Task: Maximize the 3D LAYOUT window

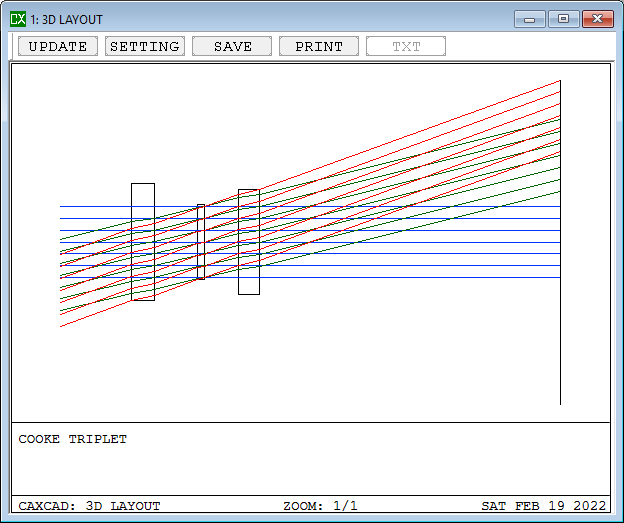Action: pyautogui.click(x=564, y=19)
